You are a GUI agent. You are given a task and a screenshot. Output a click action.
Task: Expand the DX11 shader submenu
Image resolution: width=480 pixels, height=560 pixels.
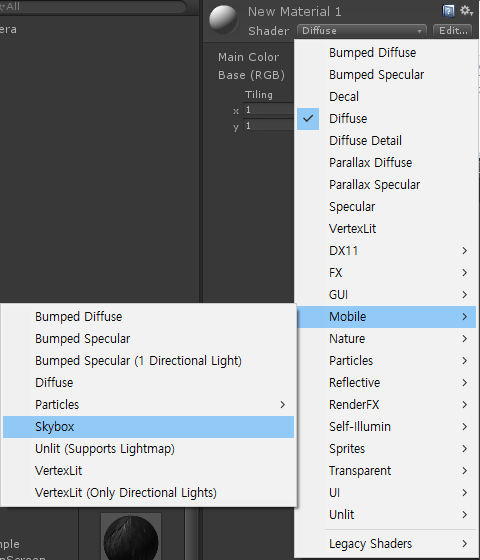click(x=386, y=251)
